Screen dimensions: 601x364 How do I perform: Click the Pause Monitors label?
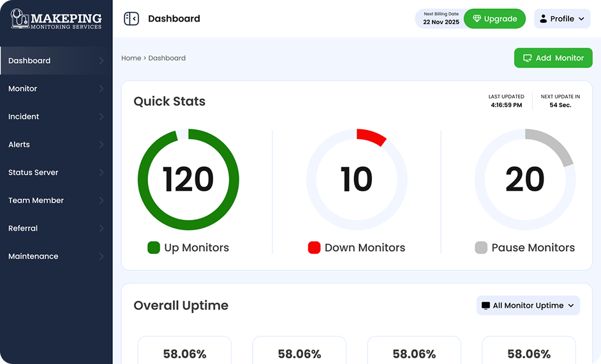pyautogui.click(x=533, y=247)
